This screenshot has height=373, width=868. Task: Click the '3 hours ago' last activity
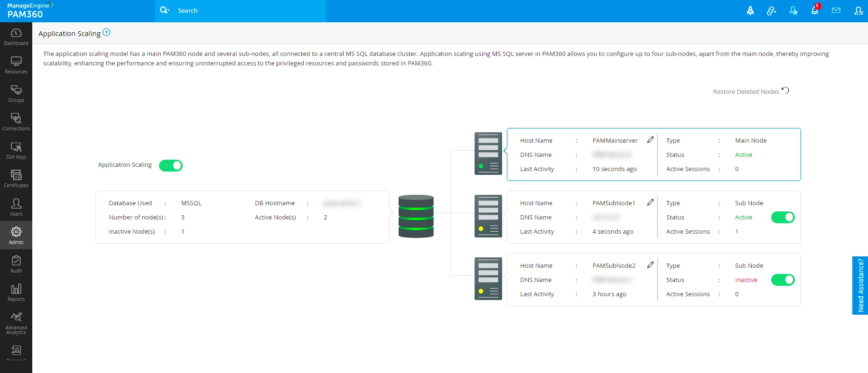coord(609,294)
